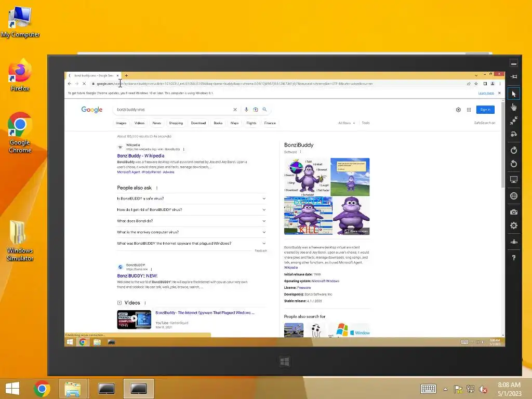This screenshot has height=399, width=532.
Task: Click the pin icon in the viewer sidebar
Action: pyautogui.click(x=514, y=77)
